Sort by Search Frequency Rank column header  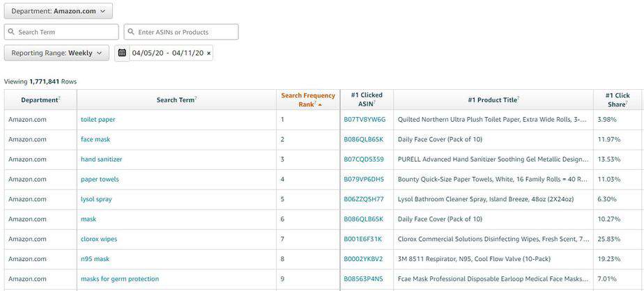pyautogui.click(x=308, y=100)
